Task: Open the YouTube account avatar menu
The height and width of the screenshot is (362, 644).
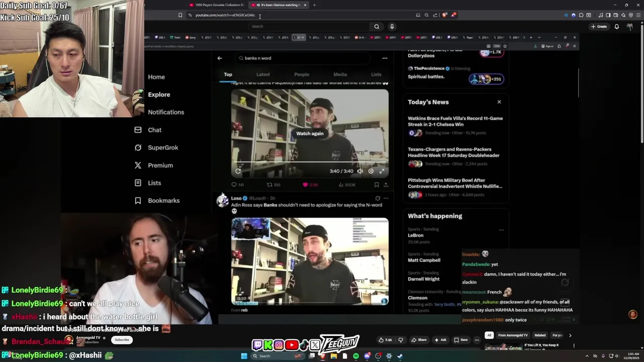Action: coord(630,26)
